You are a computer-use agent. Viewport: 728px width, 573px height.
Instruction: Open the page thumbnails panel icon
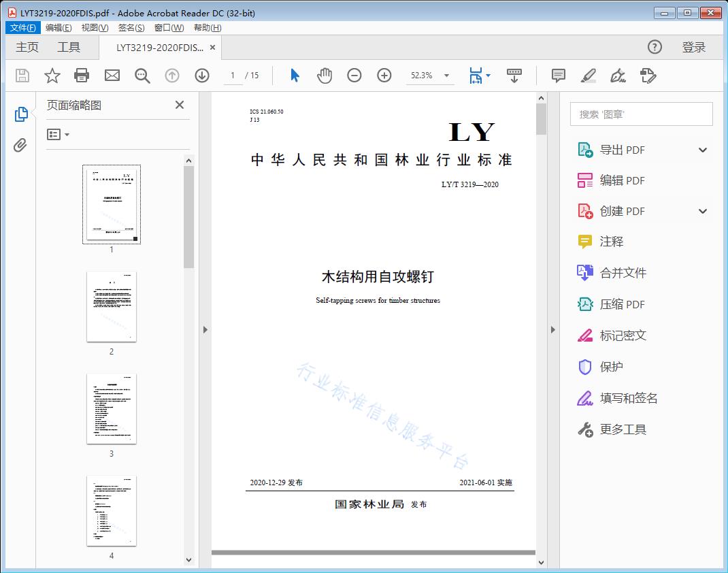21,114
